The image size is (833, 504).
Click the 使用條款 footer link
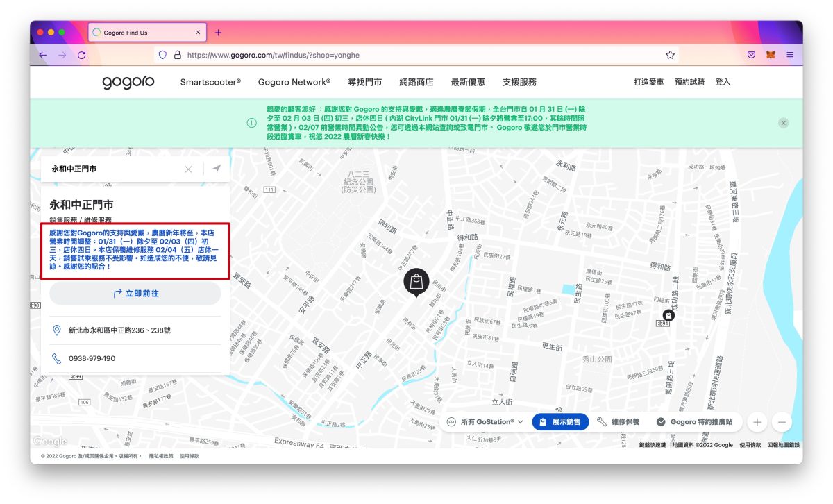(x=190, y=456)
